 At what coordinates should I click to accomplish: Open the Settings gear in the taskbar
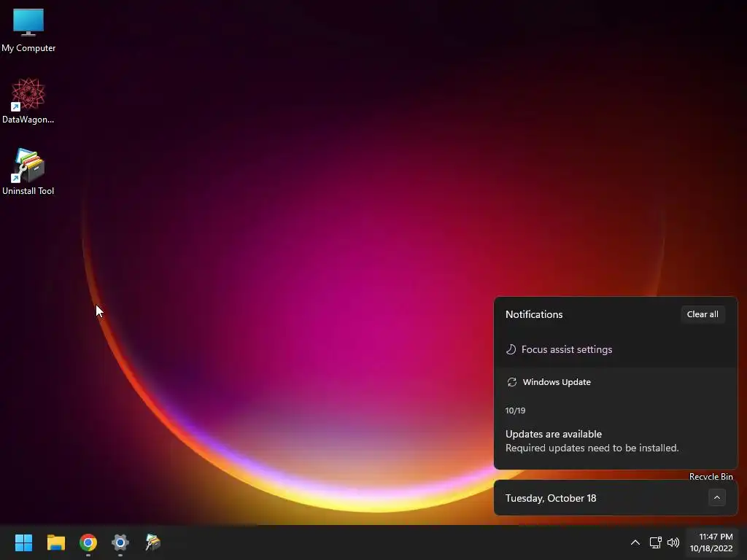click(120, 542)
